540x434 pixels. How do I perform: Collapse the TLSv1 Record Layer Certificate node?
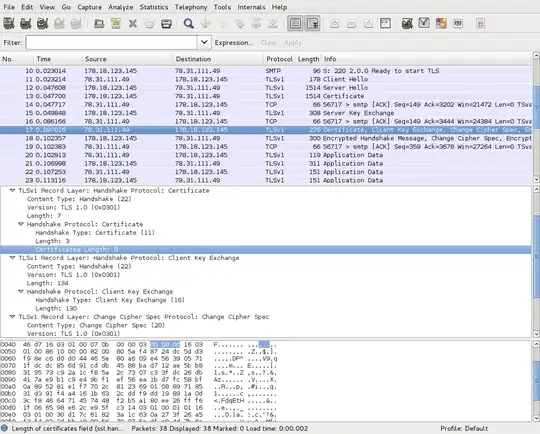tap(12, 190)
